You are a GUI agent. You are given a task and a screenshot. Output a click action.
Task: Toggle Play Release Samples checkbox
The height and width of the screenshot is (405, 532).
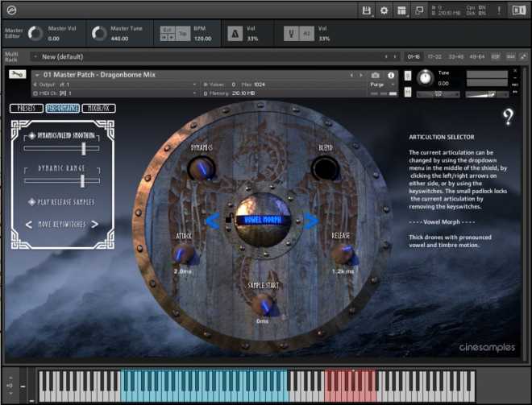(x=32, y=202)
